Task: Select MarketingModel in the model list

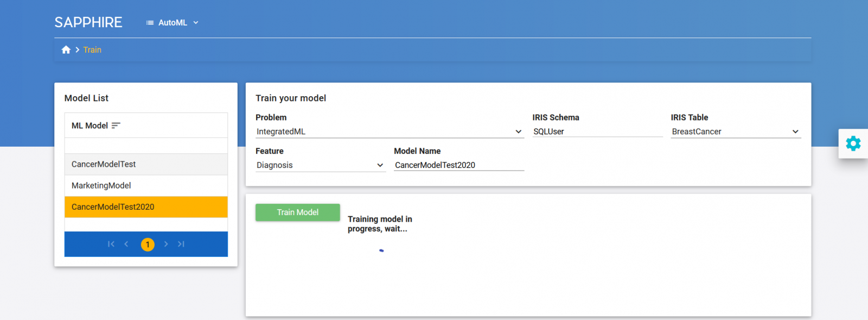Action: pyautogui.click(x=146, y=185)
